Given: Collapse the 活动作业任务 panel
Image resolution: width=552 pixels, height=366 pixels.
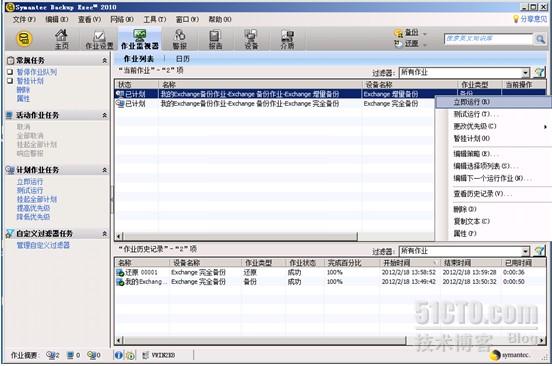Looking at the screenshot, I should click(x=105, y=115).
